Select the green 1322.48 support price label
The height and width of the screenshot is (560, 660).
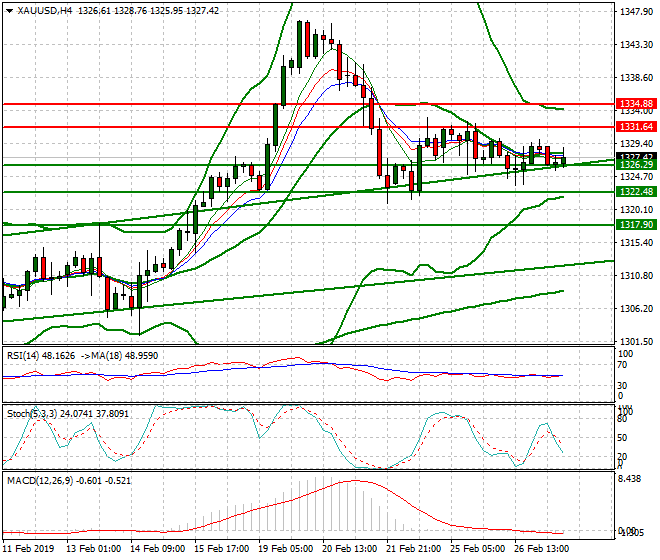point(636,192)
